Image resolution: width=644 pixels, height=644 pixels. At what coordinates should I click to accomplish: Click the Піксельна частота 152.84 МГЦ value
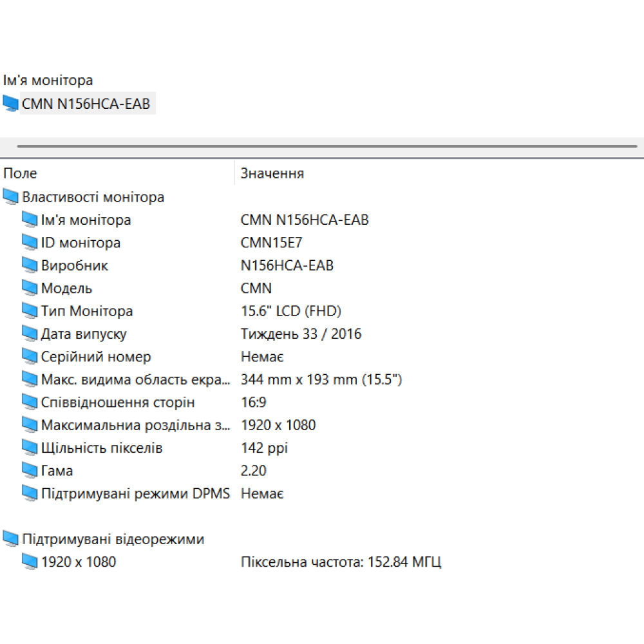pos(341,562)
